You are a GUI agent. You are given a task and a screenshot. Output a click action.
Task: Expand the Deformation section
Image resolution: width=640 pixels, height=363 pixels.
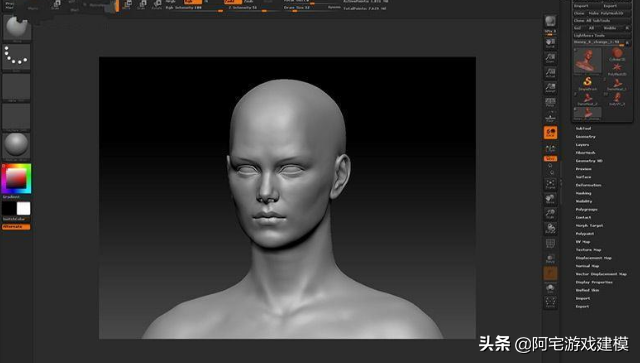588,185
